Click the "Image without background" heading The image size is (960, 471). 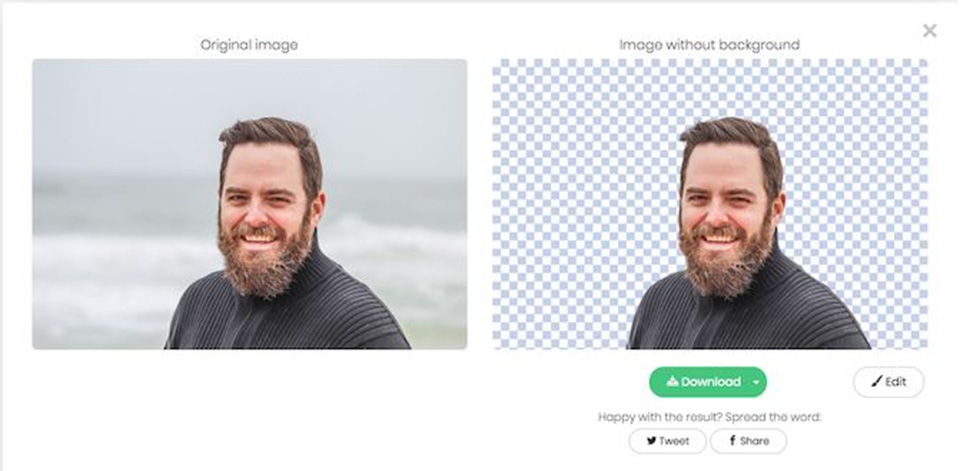click(709, 45)
